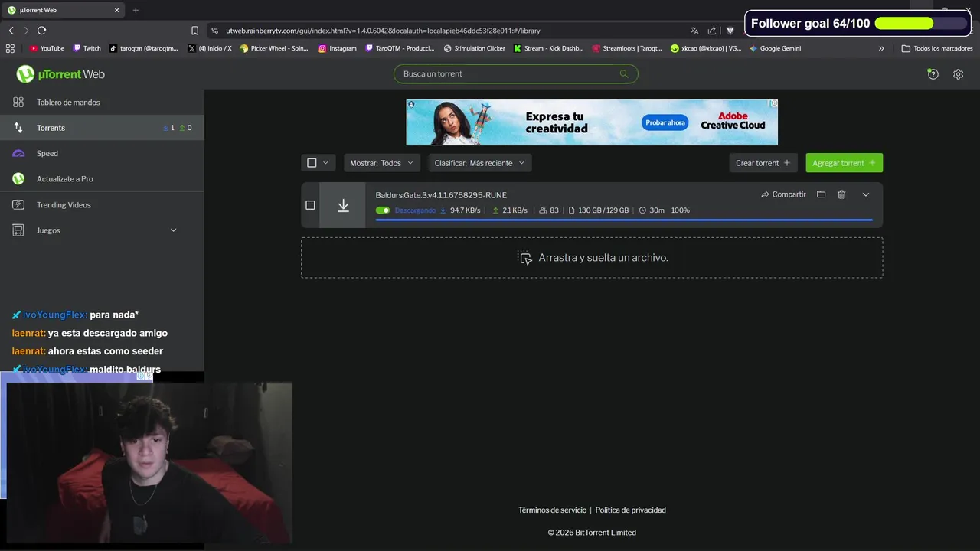Image resolution: width=980 pixels, height=551 pixels.
Task: Click the peers count 83
Action: click(x=554, y=210)
